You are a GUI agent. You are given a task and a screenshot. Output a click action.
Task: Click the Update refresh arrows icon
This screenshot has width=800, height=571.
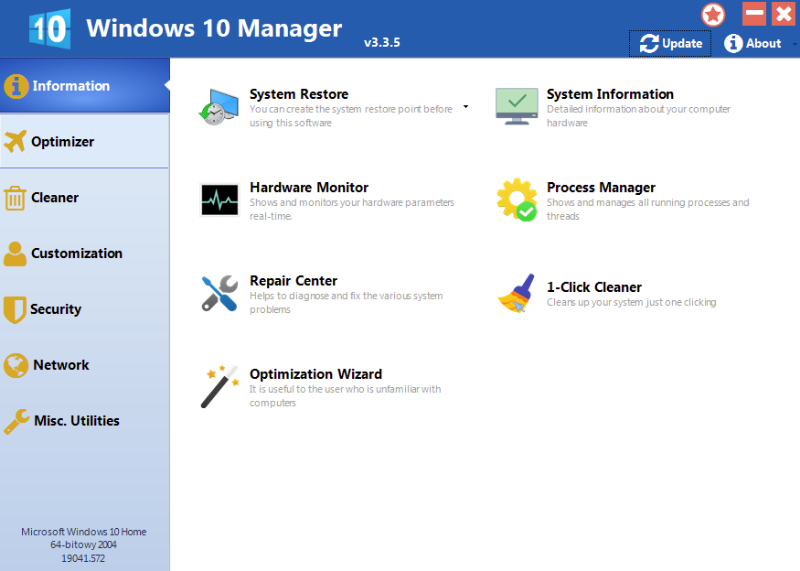[x=649, y=43]
